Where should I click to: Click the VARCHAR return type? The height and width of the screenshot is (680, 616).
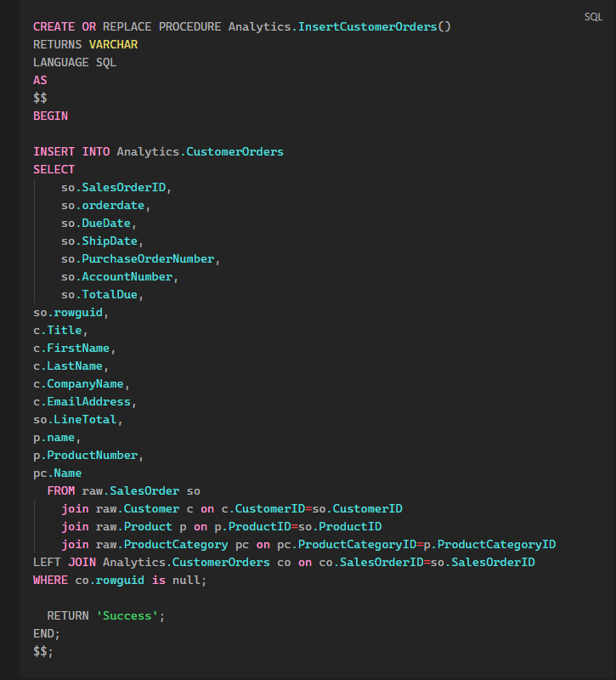point(113,45)
